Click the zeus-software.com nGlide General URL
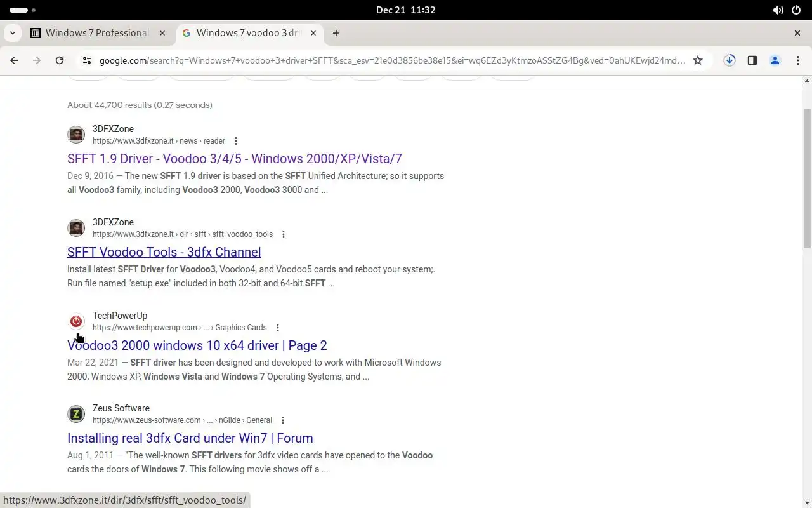 pos(182,420)
